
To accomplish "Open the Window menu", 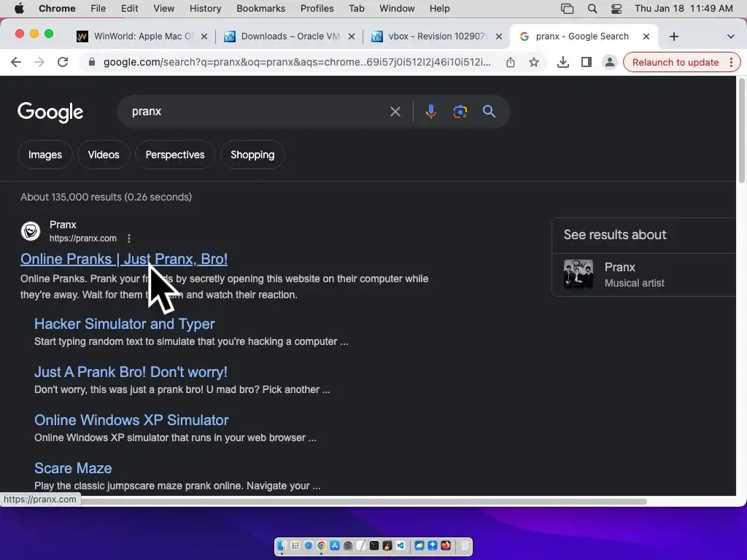I will pyautogui.click(x=397, y=9).
